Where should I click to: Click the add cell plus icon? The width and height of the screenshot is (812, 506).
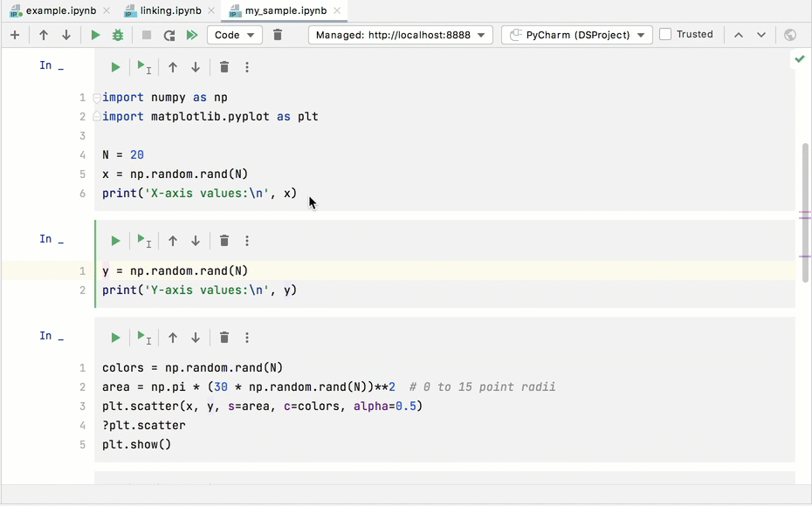pos(15,35)
